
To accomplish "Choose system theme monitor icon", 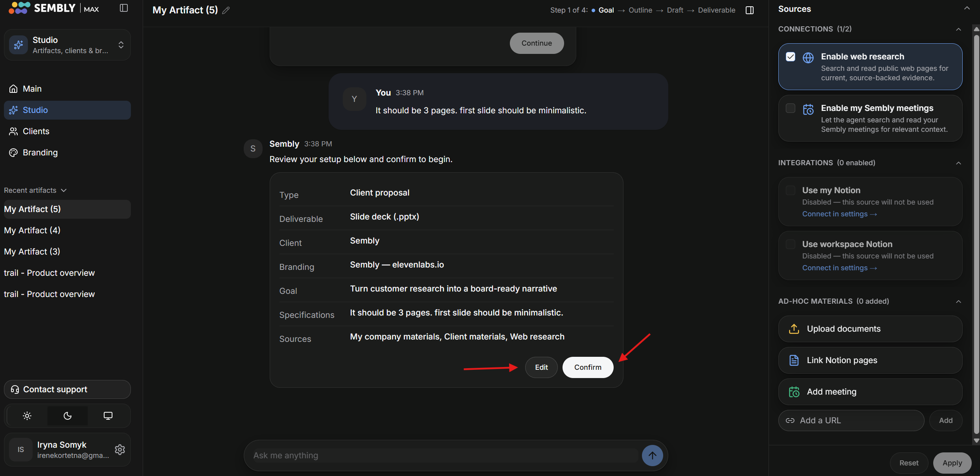I will [x=108, y=416].
